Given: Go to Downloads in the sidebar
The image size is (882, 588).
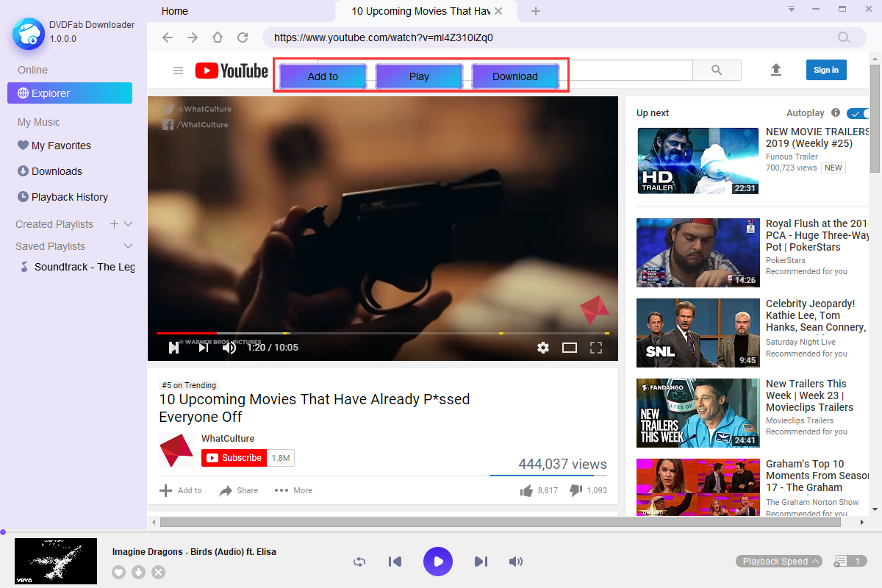Looking at the screenshot, I should [57, 171].
